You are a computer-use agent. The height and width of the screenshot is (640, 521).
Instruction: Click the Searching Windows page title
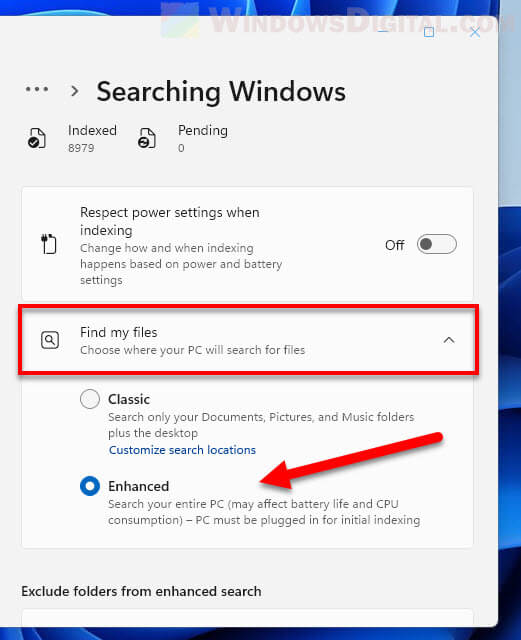pyautogui.click(x=221, y=91)
